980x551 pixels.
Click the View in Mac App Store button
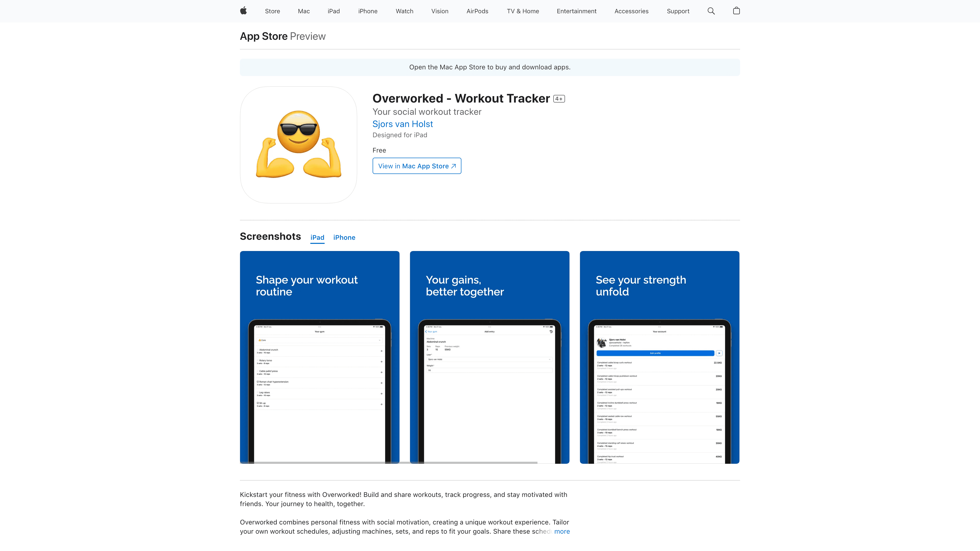pos(417,166)
